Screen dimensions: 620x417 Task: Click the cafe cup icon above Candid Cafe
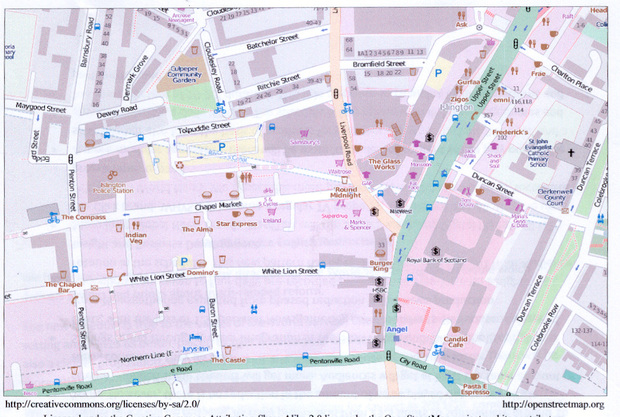tap(456, 330)
